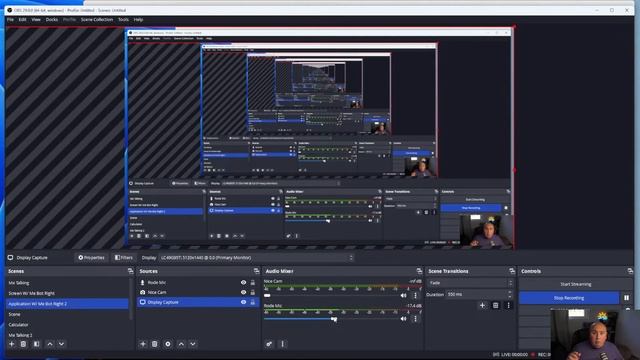
Task: Click the Scenes list scrollbar
Action: point(131,299)
